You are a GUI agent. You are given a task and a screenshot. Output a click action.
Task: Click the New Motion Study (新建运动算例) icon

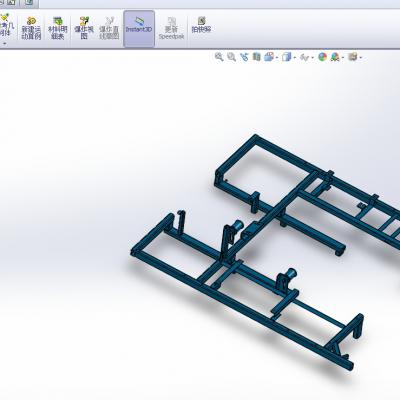point(31,29)
